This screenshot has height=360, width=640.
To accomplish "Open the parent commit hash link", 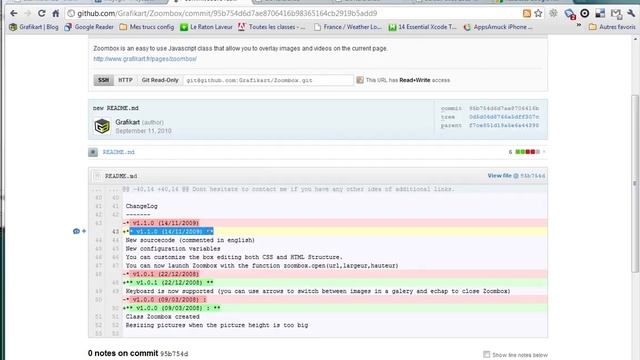I will pos(504,125).
